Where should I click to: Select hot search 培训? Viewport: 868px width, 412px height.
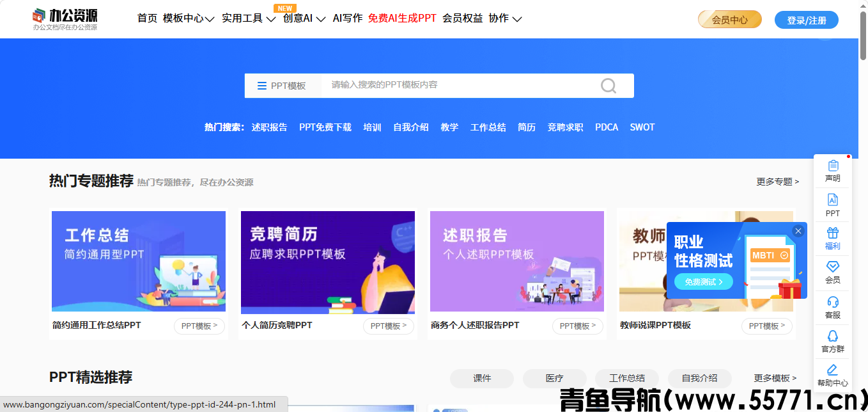point(372,127)
